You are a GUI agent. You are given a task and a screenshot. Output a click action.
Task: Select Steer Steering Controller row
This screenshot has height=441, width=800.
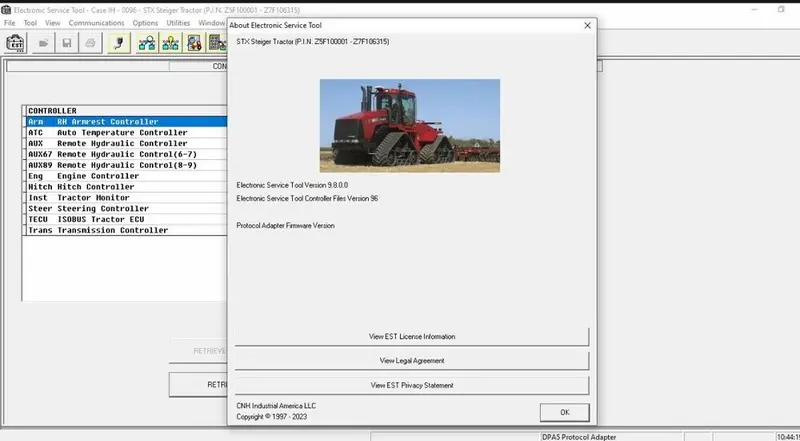tap(126, 208)
